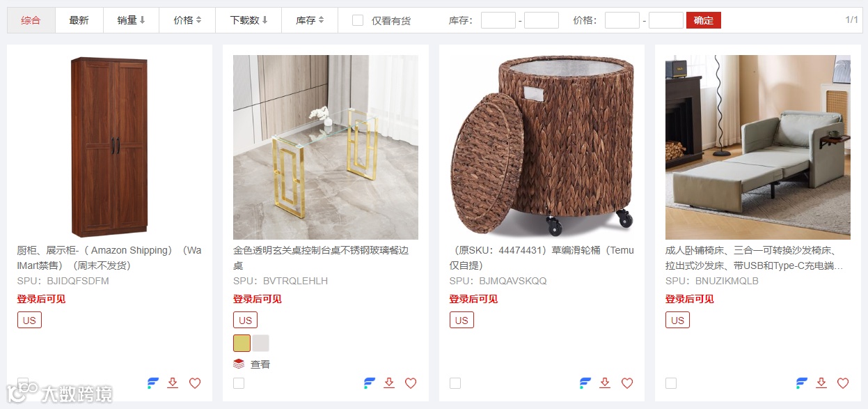
Task: Select the sofa bed card checkbox
Action: (671, 383)
